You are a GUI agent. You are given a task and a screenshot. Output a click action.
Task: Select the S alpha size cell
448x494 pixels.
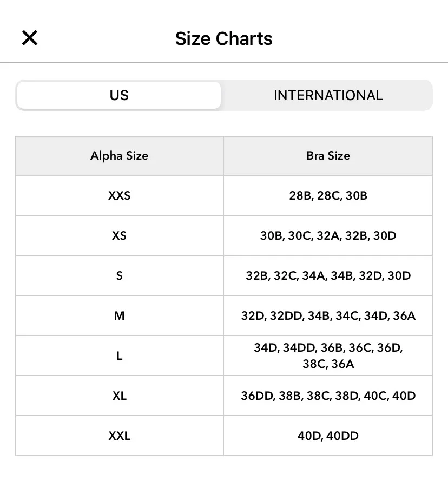click(x=120, y=275)
